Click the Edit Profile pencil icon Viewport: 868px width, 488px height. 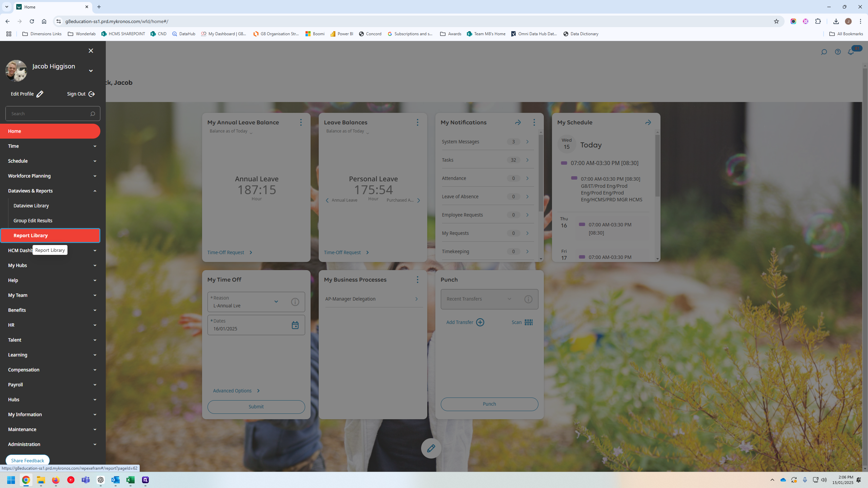[40, 94]
